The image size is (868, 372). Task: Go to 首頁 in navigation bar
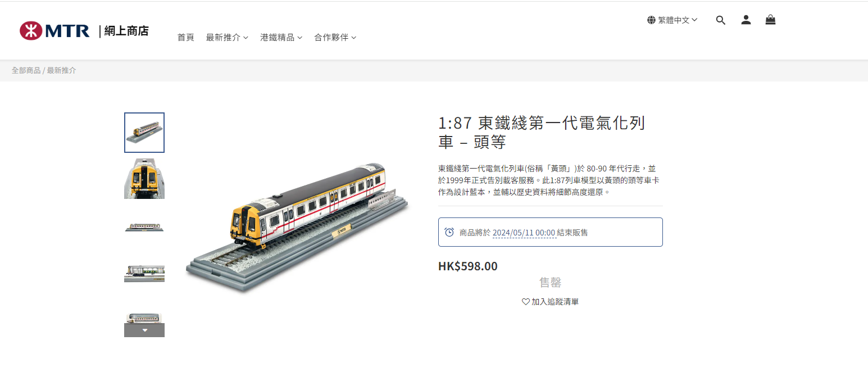click(x=186, y=38)
